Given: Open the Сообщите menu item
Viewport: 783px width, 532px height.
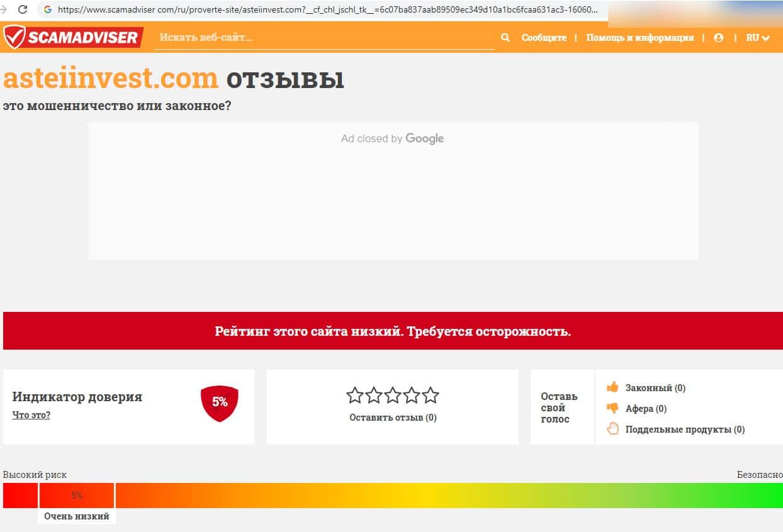Looking at the screenshot, I should click(544, 38).
